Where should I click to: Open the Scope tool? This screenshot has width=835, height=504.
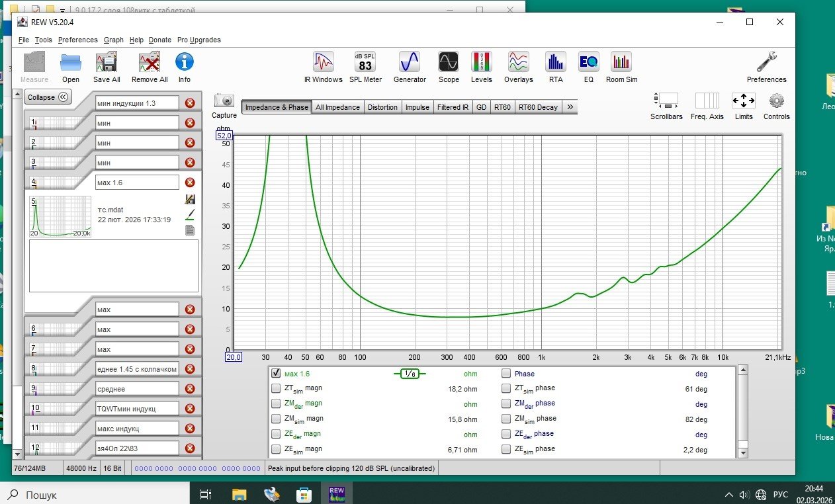click(449, 67)
